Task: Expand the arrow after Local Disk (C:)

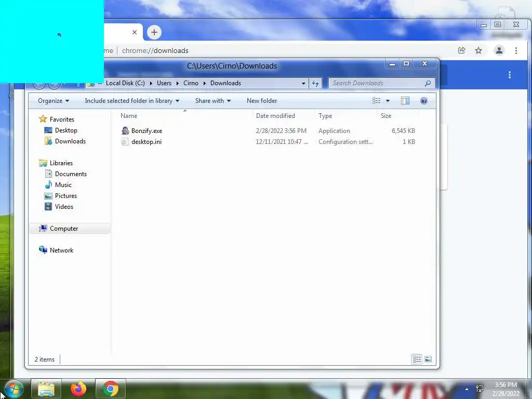Action: tap(151, 83)
